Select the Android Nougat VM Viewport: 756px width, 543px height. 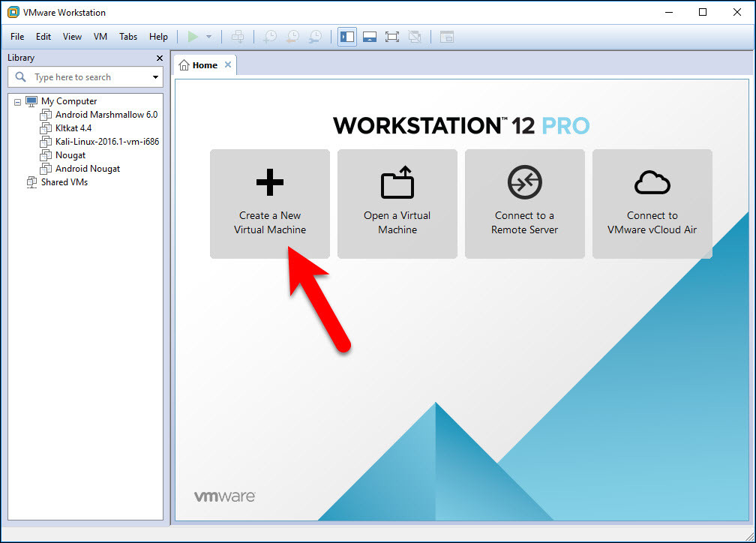(x=88, y=169)
